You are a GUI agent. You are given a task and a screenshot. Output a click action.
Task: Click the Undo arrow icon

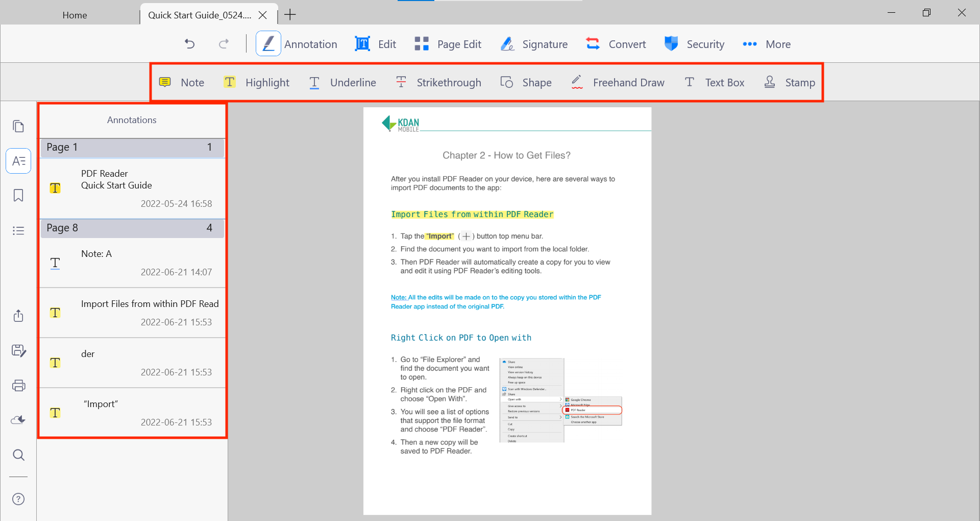(190, 44)
